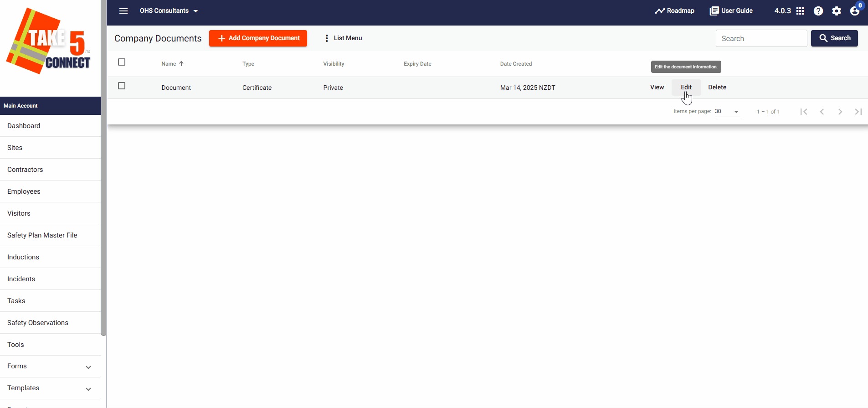868x408 pixels.
Task: Open the User Guide link
Action: pos(731,11)
